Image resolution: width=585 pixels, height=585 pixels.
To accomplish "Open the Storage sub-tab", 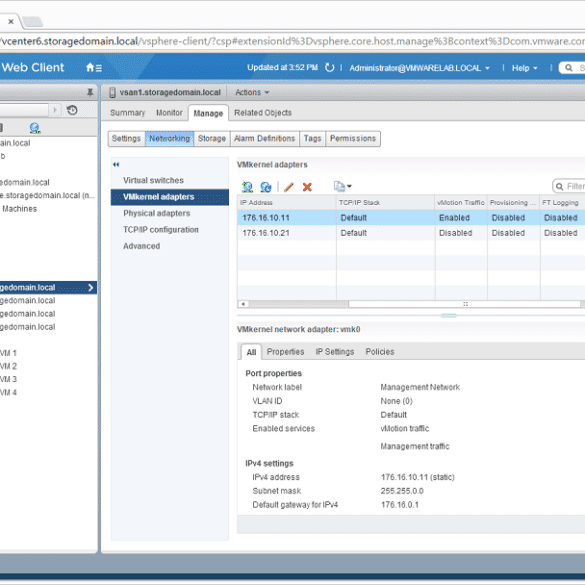I will pos(212,138).
